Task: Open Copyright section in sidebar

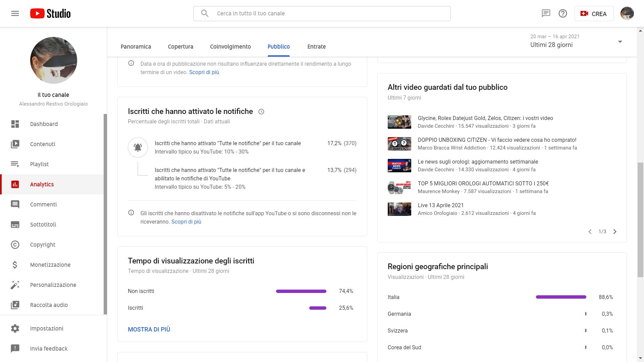Action: 52,245
